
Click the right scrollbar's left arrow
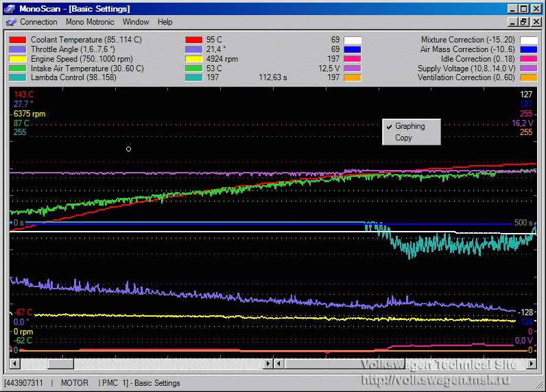pos(278,364)
